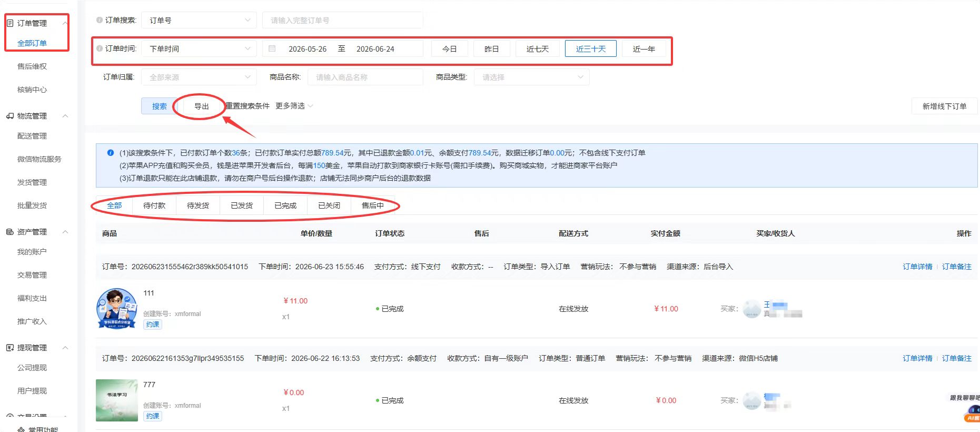Screen dimensions: 980x432
Task: Open 微信物流服务 in sidebar
Action: coord(39,159)
